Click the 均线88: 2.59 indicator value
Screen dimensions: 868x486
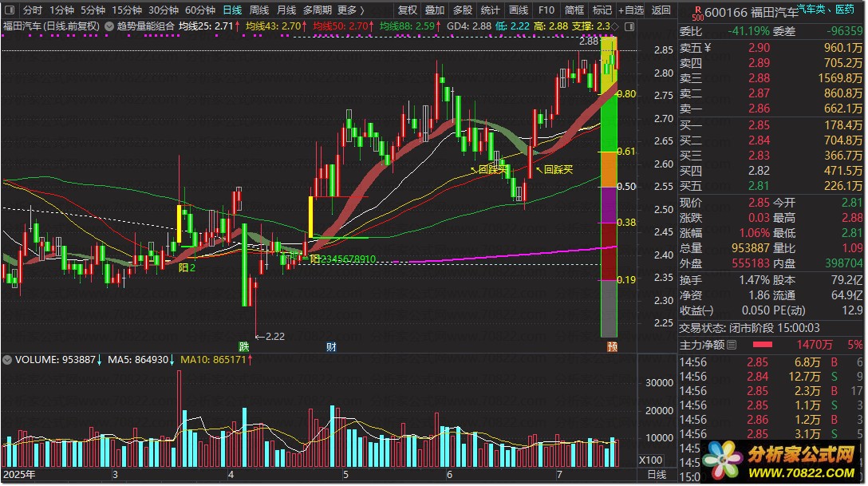408,26
